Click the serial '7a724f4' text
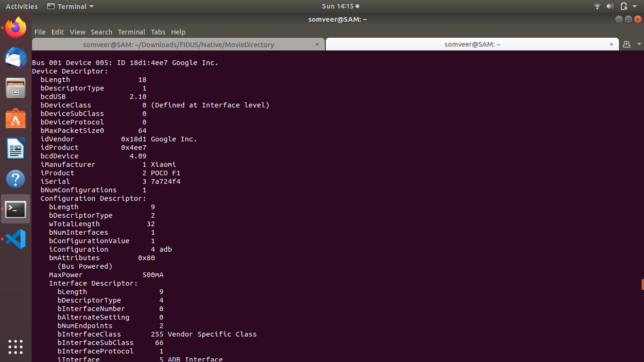The height and width of the screenshot is (362, 644). pos(165,181)
